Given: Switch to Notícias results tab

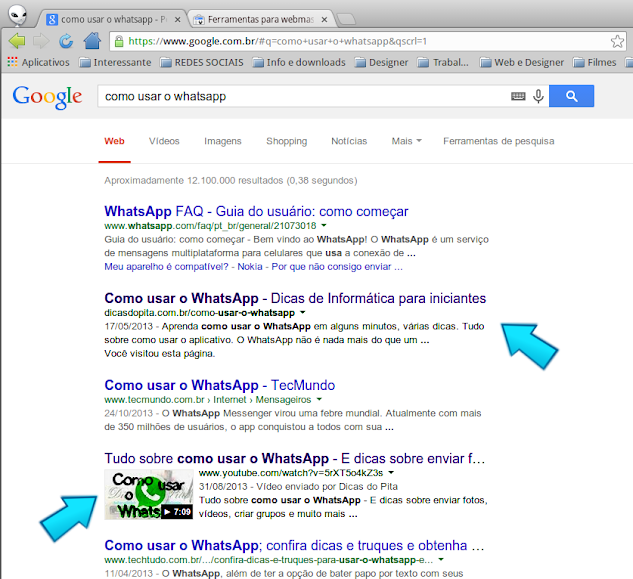Looking at the screenshot, I should pyautogui.click(x=349, y=141).
